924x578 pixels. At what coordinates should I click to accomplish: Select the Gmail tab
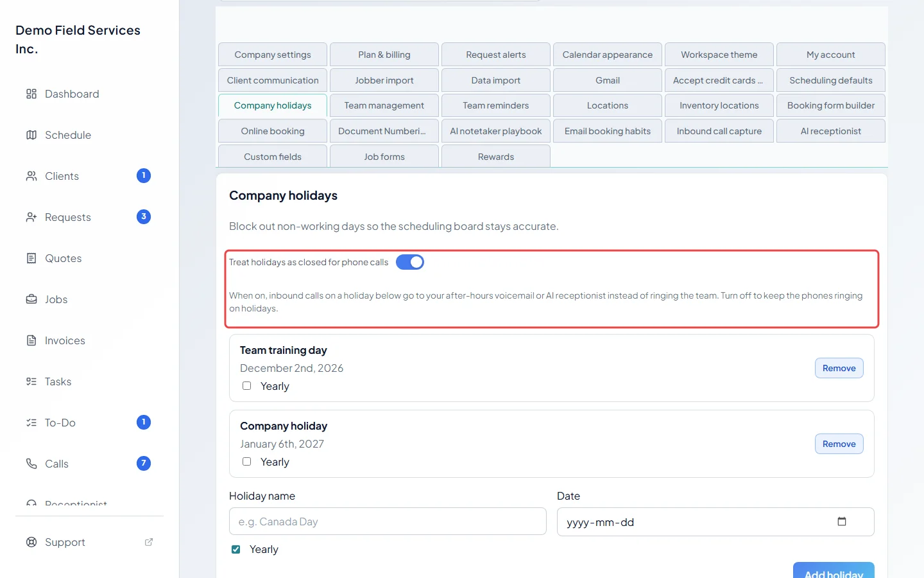(608, 80)
